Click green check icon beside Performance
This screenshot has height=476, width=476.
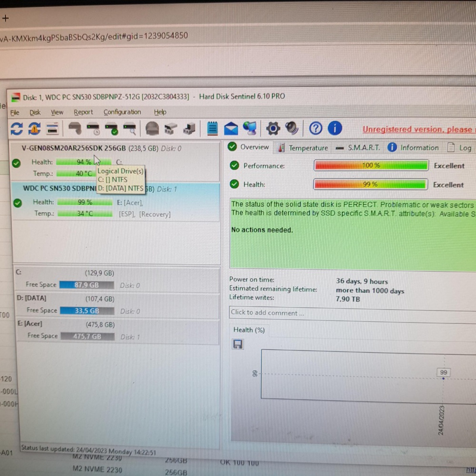click(x=234, y=165)
